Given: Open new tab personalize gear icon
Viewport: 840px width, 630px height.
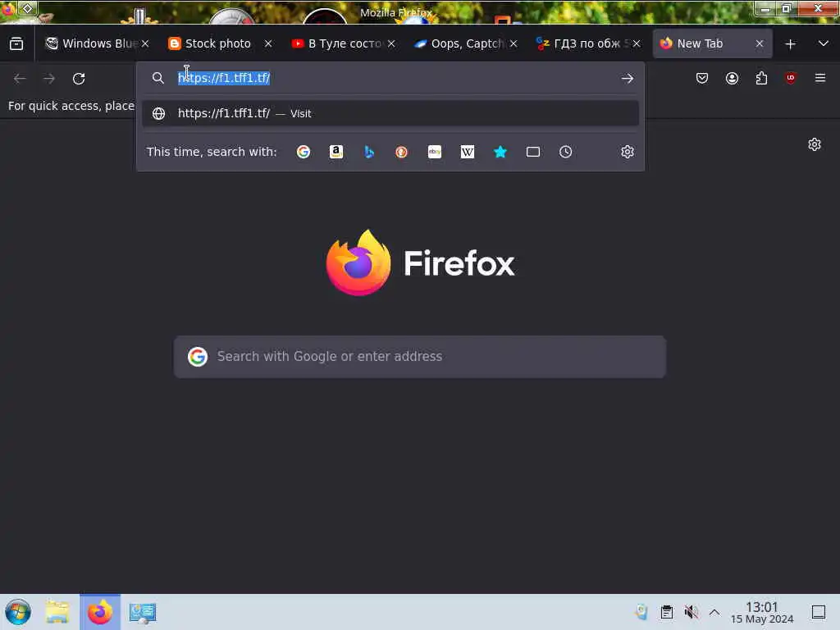Looking at the screenshot, I should (815, 144).
